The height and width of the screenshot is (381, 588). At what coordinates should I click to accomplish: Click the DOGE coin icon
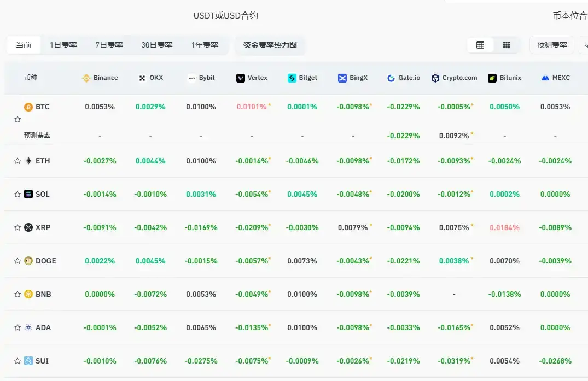pyautogui.click(x=27, y=261)
